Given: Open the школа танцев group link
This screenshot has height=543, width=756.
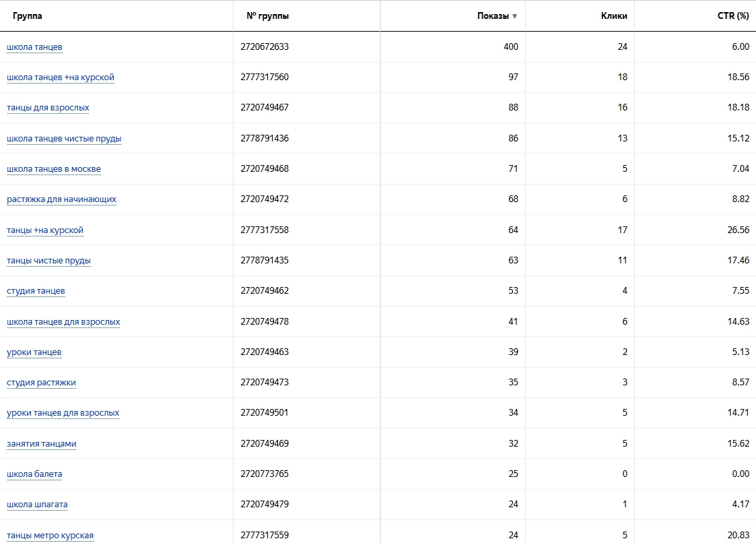Looking at the screenshot, I should pos(35,47).
